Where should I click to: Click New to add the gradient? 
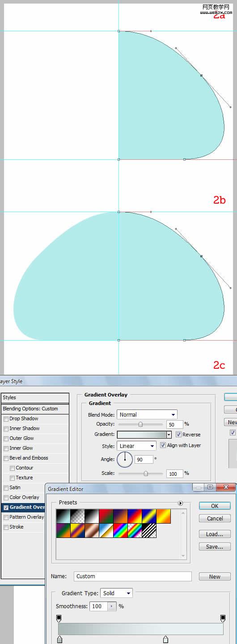click(215, 576)
